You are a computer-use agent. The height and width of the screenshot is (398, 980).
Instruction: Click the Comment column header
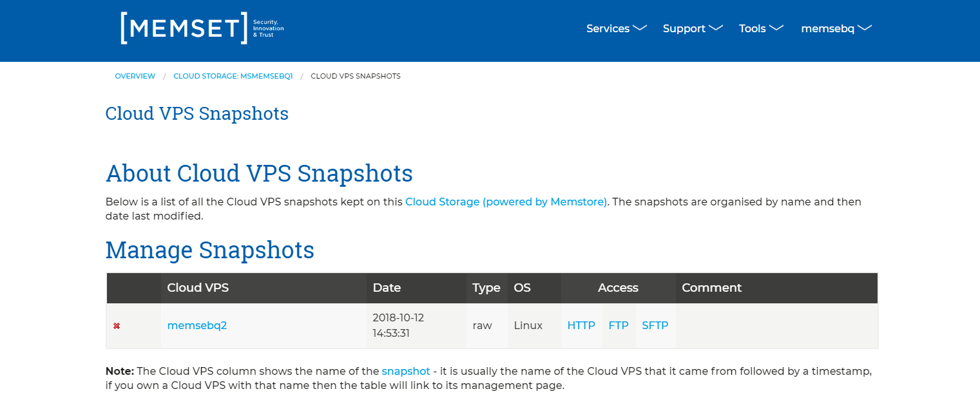(776, 288)
